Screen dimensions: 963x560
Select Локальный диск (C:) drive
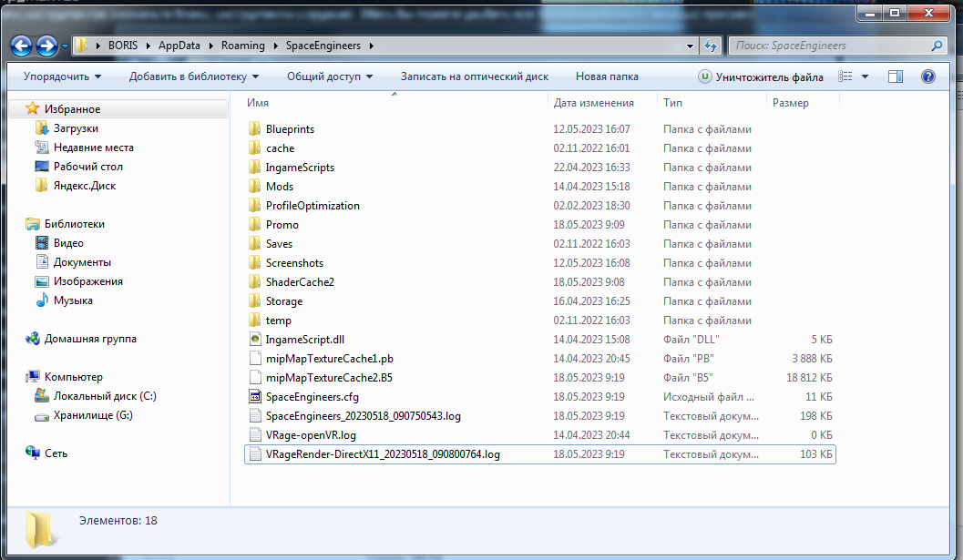(105, 396)
